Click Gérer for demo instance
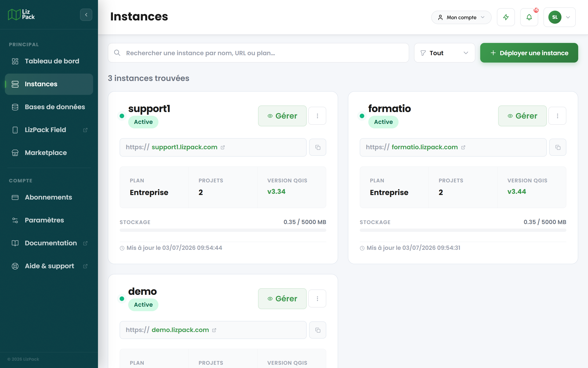This screenshot has height=368, width=588. coord(282,299)
